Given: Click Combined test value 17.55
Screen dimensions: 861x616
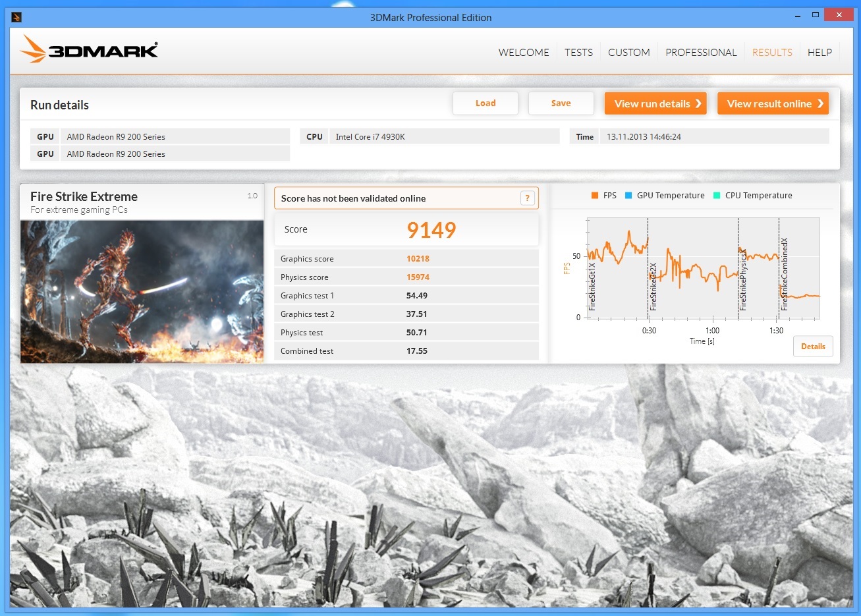Looking at the screenshot, I should [417, 351].
